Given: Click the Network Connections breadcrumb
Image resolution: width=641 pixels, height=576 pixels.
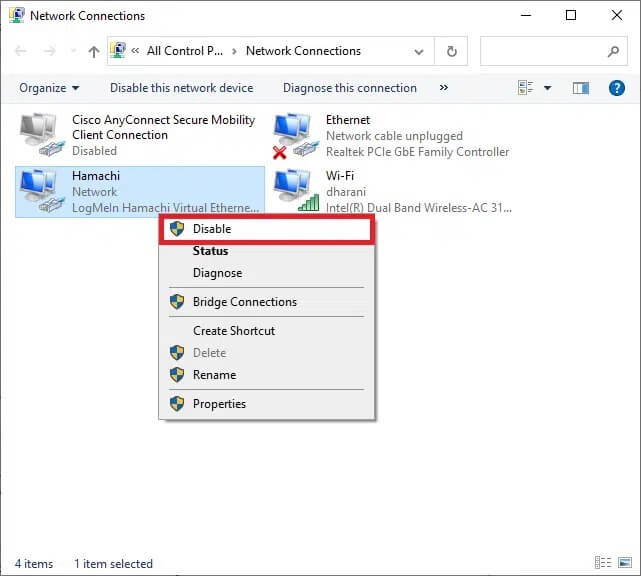Looking at the screenshot, I should pyautogui.click(x=303, y=51).
